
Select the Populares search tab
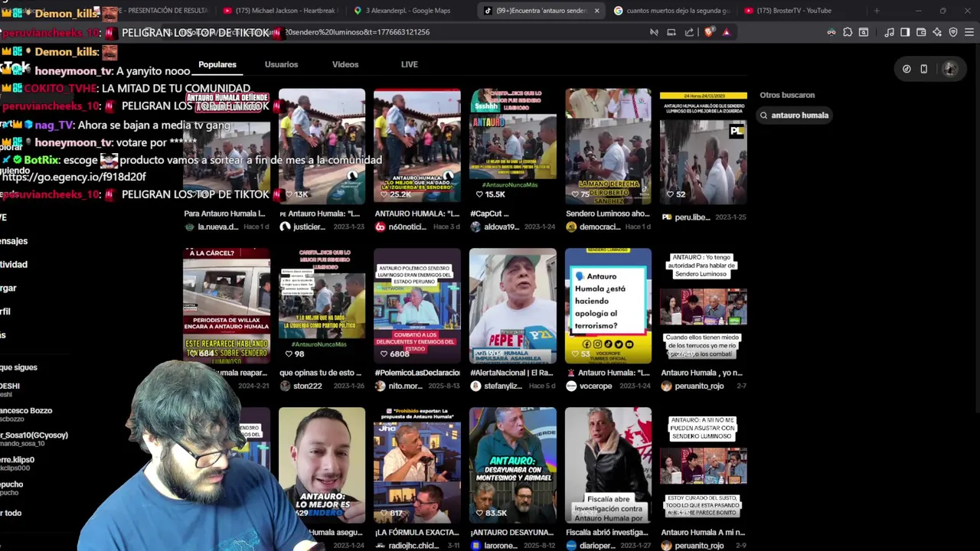[217, 65]
